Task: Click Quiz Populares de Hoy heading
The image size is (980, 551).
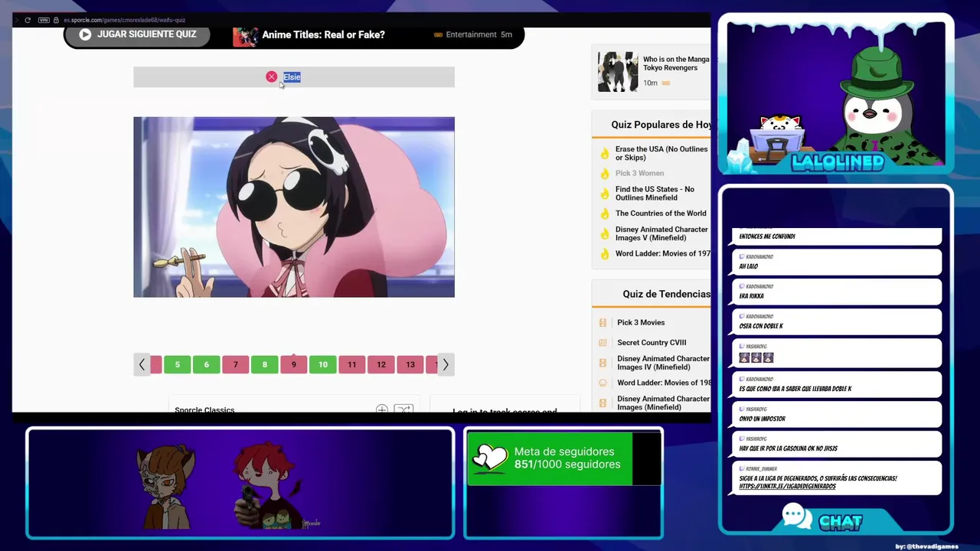Action: 661,125
